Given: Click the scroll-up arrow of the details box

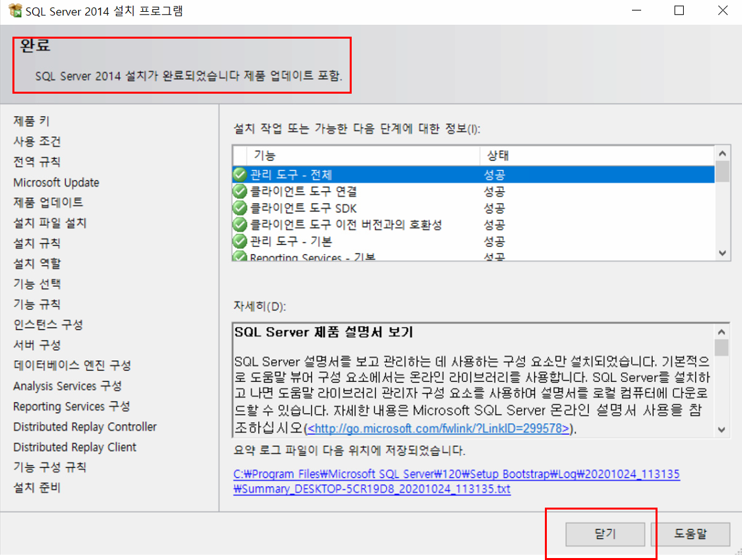Looking at the screenshot, I should tap(722, 332).
